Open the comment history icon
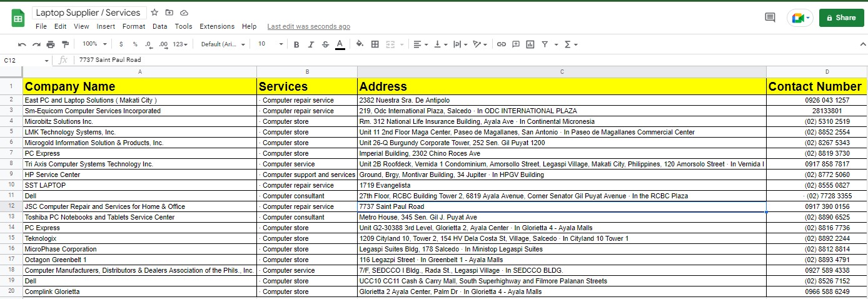This screenshot has width=868, height=299. (770, 18)
